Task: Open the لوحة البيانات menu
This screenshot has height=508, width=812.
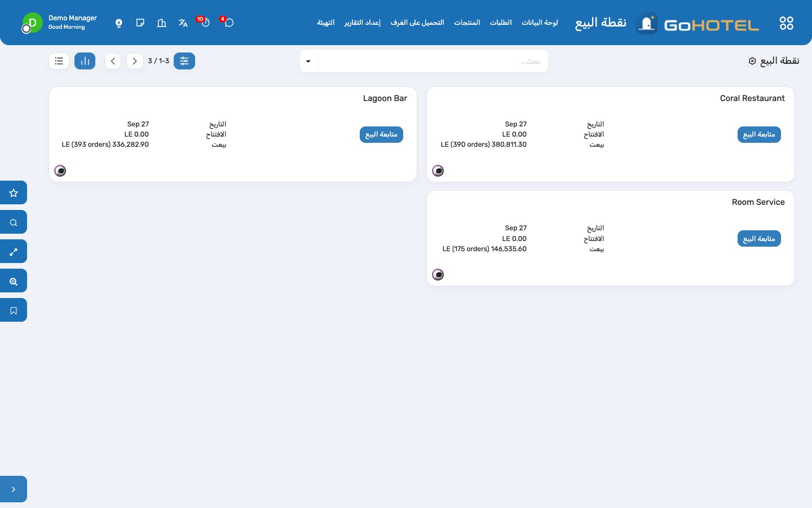Action: click(x=540, y=23)
